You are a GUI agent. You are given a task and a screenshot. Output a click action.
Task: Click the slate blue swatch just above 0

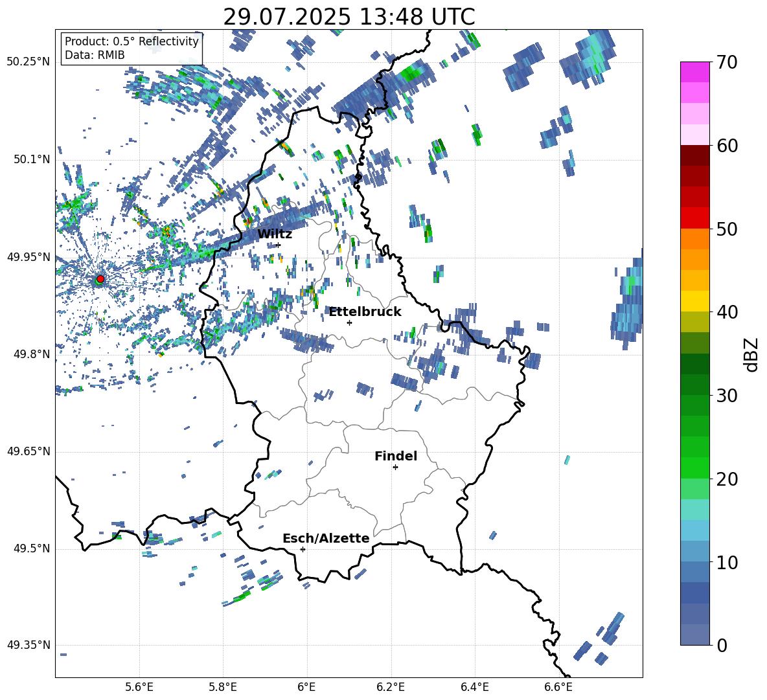tap(694, 635)
